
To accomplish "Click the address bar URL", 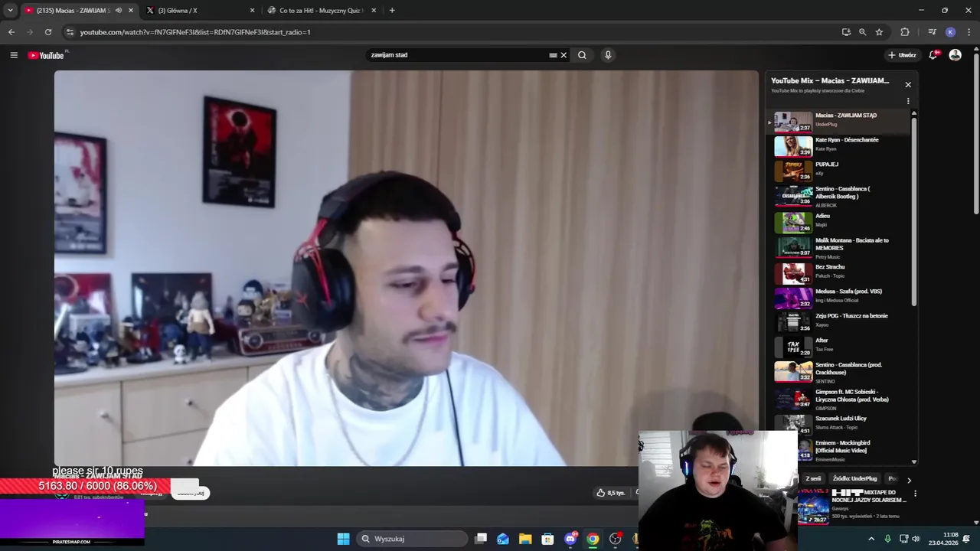I will point(195,32).
